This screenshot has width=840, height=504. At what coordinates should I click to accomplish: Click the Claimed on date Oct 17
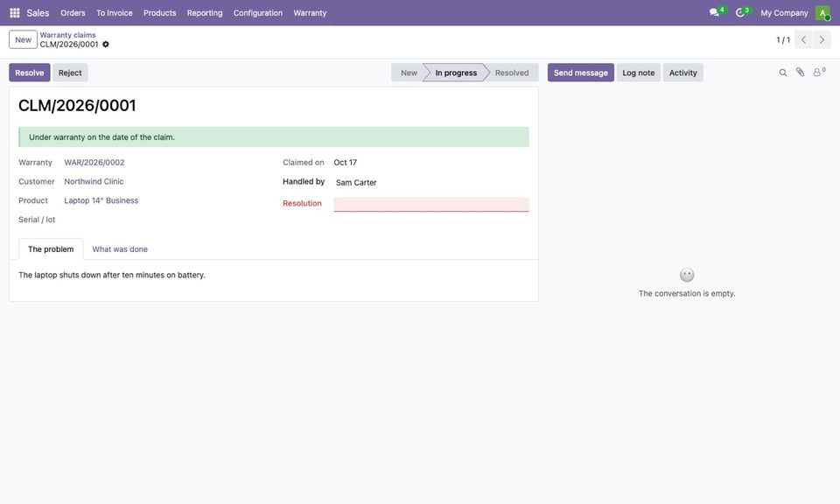coord(345,162)
